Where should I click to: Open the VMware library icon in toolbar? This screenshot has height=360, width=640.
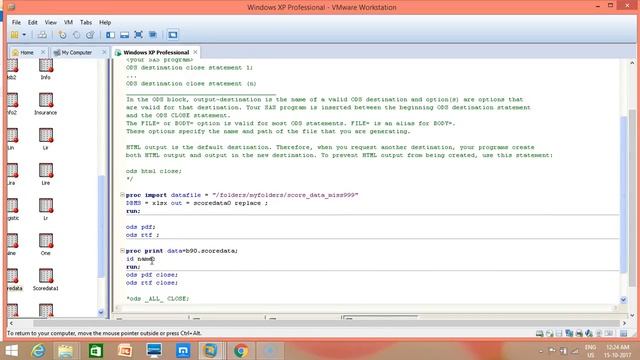coord(14,35)
